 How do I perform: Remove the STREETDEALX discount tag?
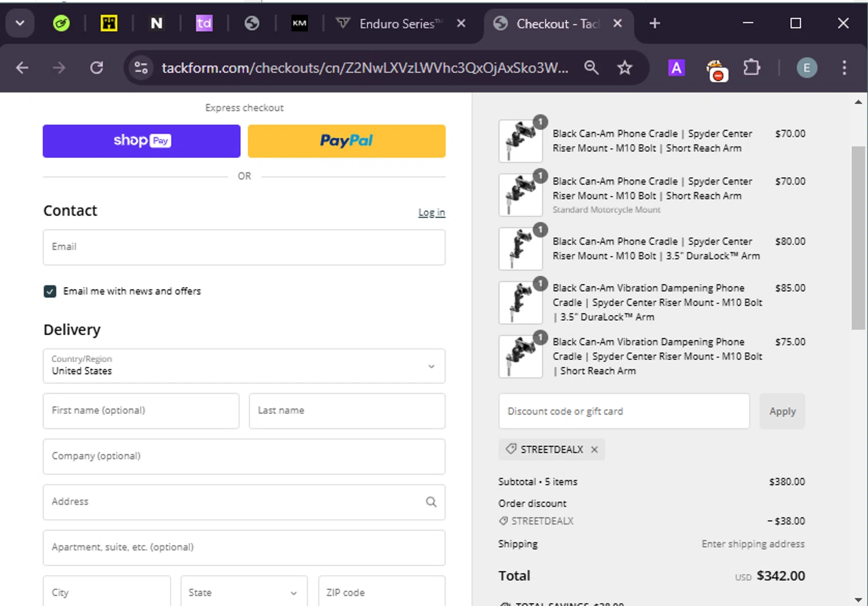coord(594,450)
